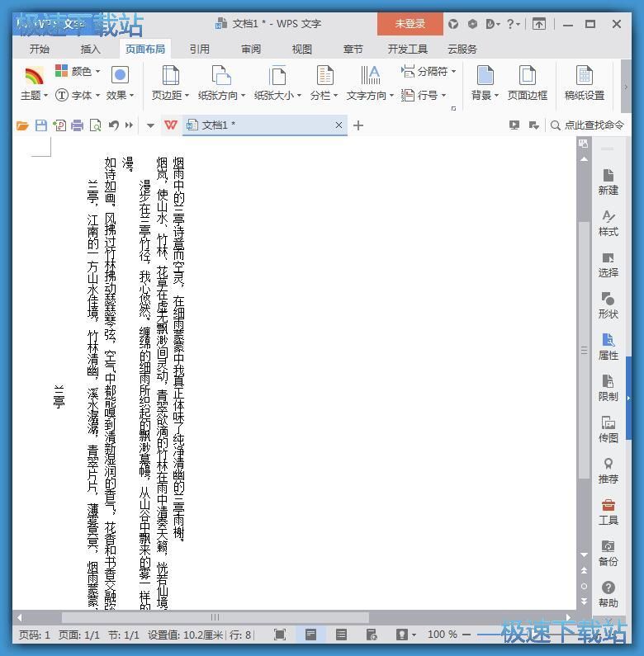Open the 分栏 columns dropdown
Image resolution: width=644 pixels, height=656 pixels.
[x=324, y=83]
